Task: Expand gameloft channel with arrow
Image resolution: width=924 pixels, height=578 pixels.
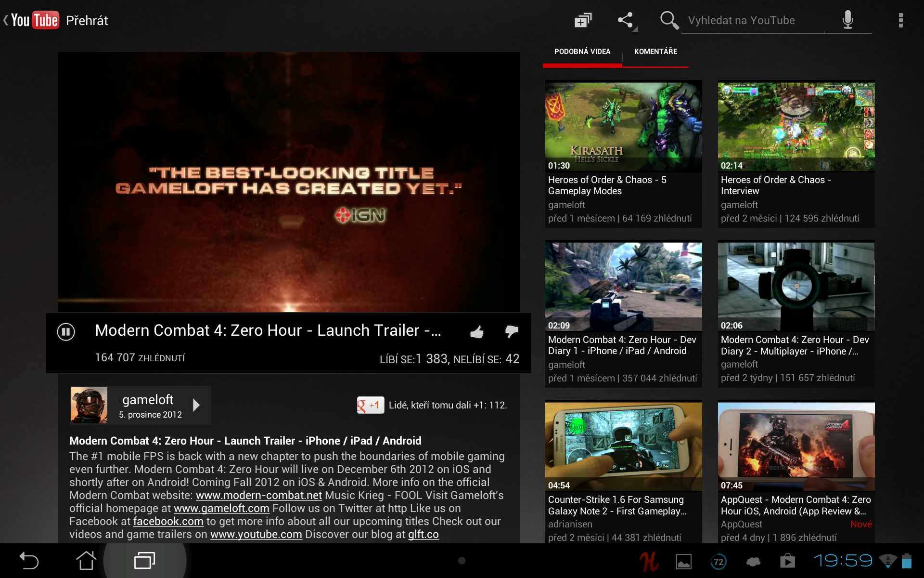Action: tap(196, 405)
